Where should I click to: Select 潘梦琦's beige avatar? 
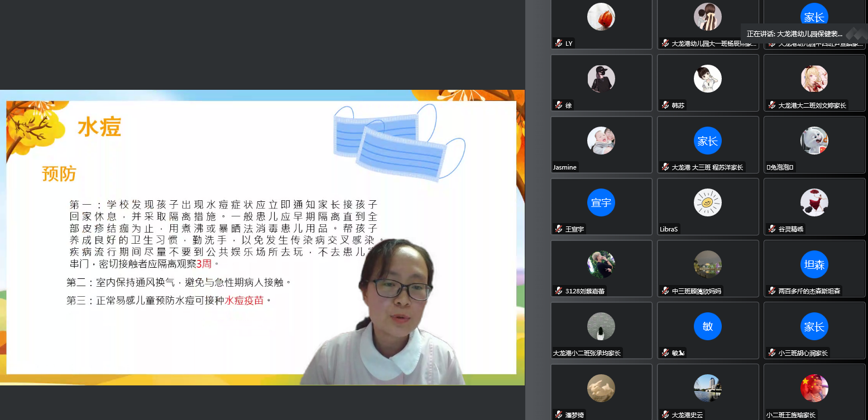point(601,388)
